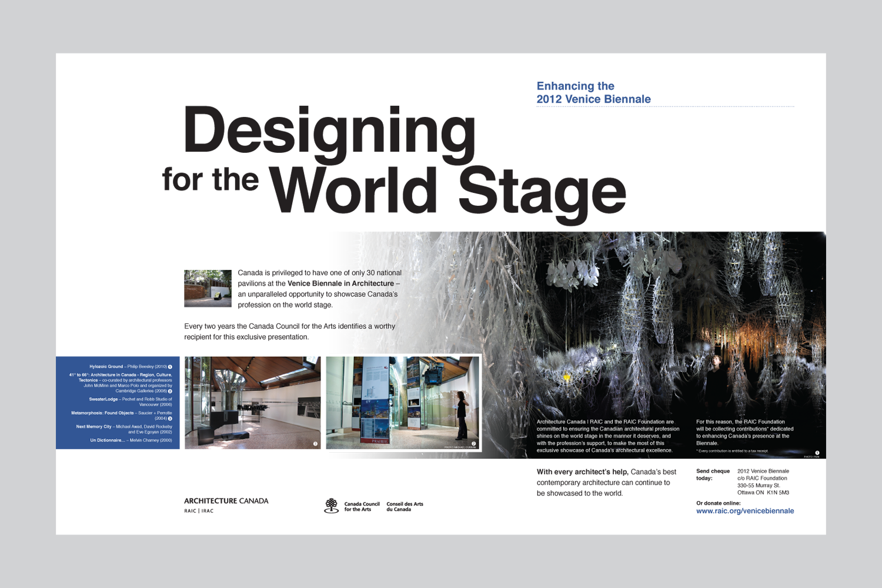
Task: Click number 2 marker after Cambridge Galleries (2008)
Action: click(x=170, y=391)
